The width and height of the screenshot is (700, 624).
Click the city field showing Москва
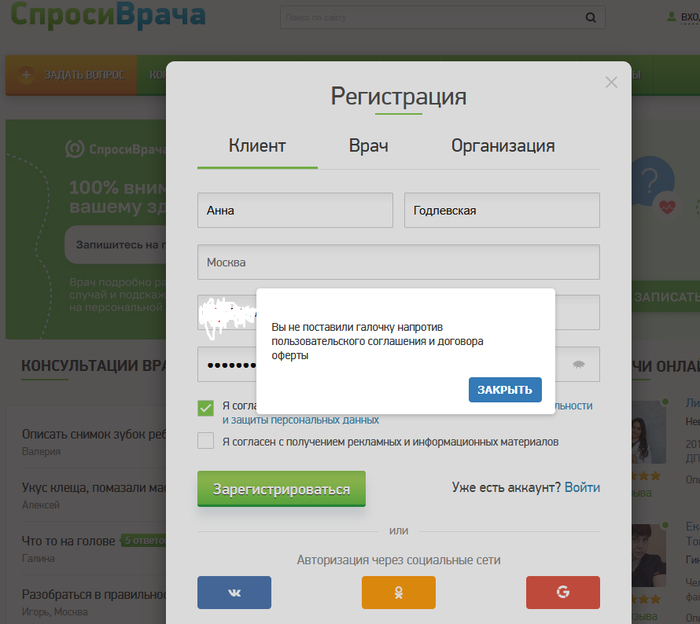pyautogui.click(x=399, y=262)
